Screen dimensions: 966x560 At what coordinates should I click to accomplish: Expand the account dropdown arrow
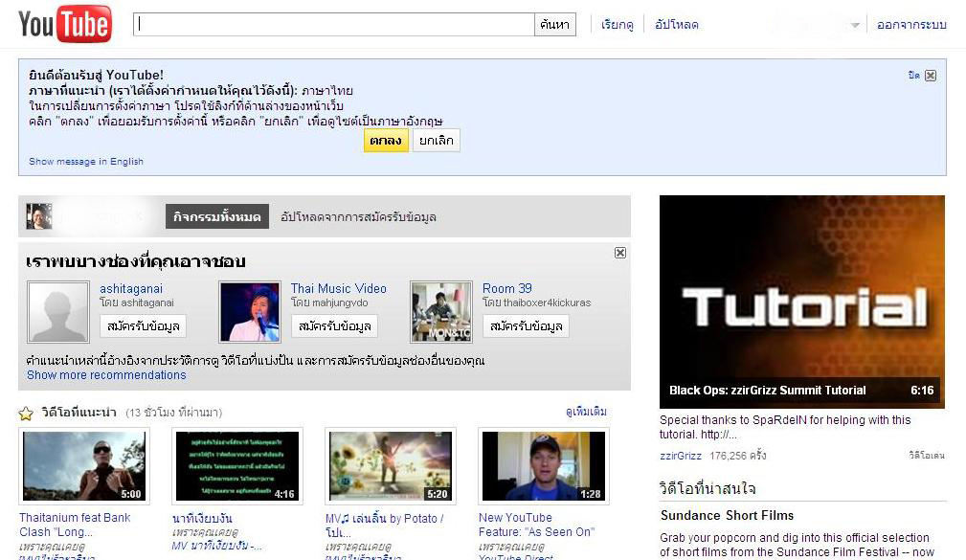pyautogui.click(x=854, y=26)
